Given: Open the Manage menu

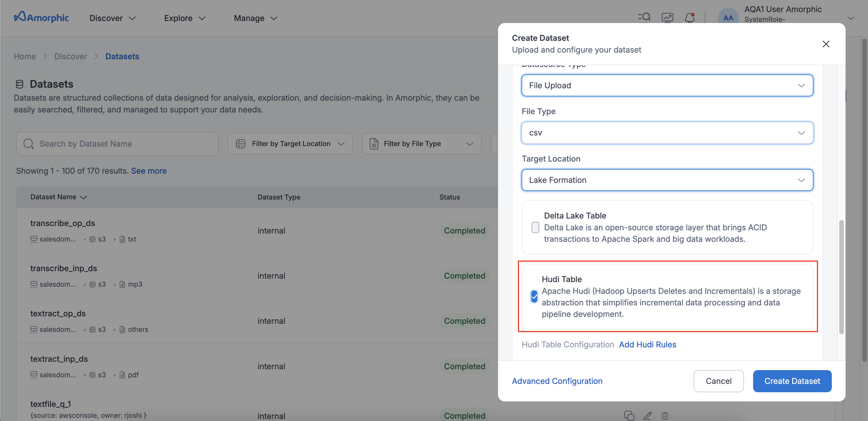Looking at the screenshot, I should [x=255, y=18].
